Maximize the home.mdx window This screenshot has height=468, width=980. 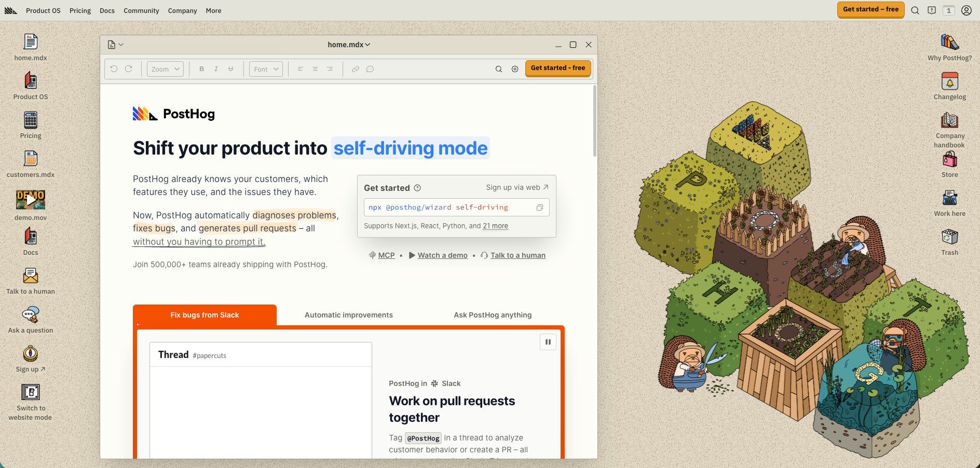573,45
